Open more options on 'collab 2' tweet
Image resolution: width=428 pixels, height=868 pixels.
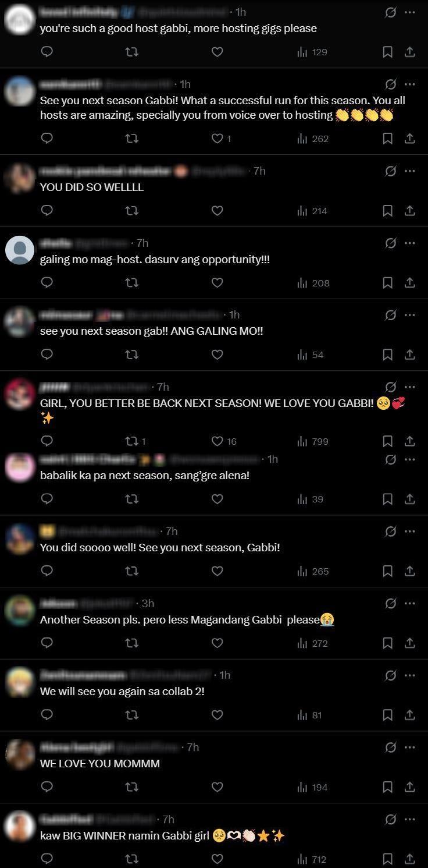[x=410, y=675]
